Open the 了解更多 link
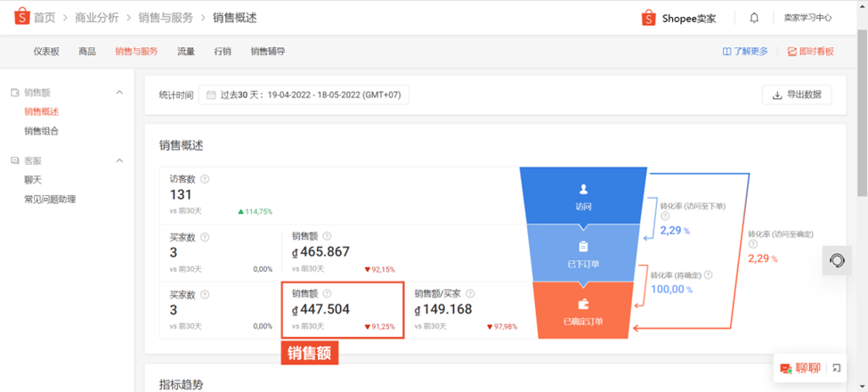Viewport: 868px width, 392px height. coord(745,52)
